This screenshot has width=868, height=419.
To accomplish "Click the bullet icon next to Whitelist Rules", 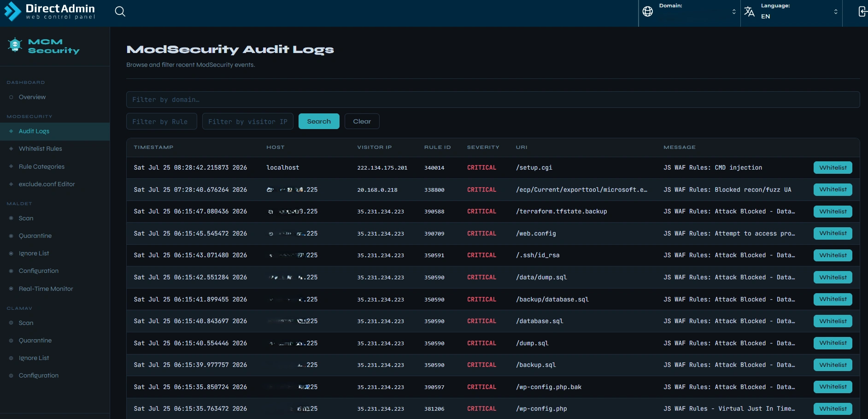I will click(x=11, y=149).
